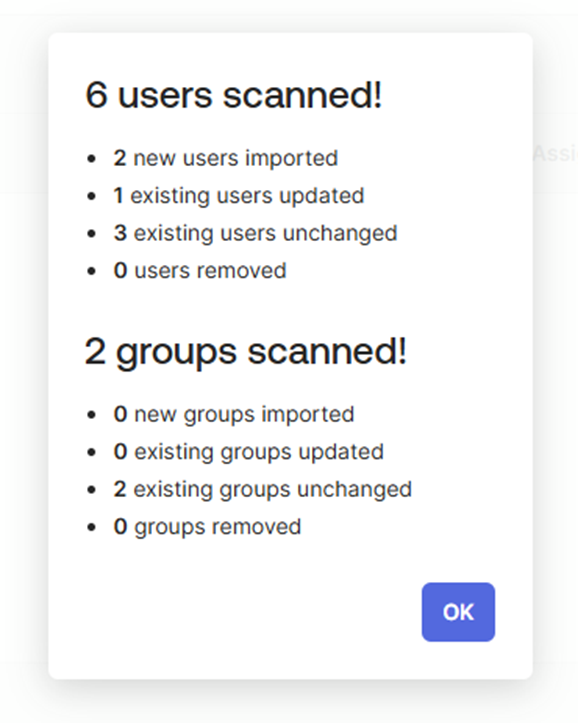Click the '2 groups scanned!' heading
Screen dimensions: 578x723
tap(246, 351)
